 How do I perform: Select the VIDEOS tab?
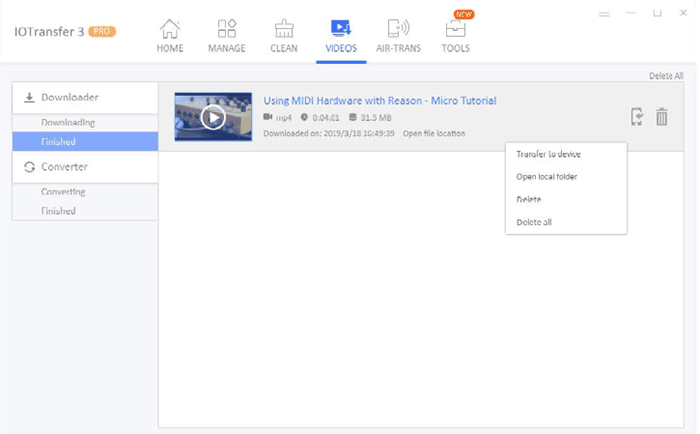tap(341, 36)
